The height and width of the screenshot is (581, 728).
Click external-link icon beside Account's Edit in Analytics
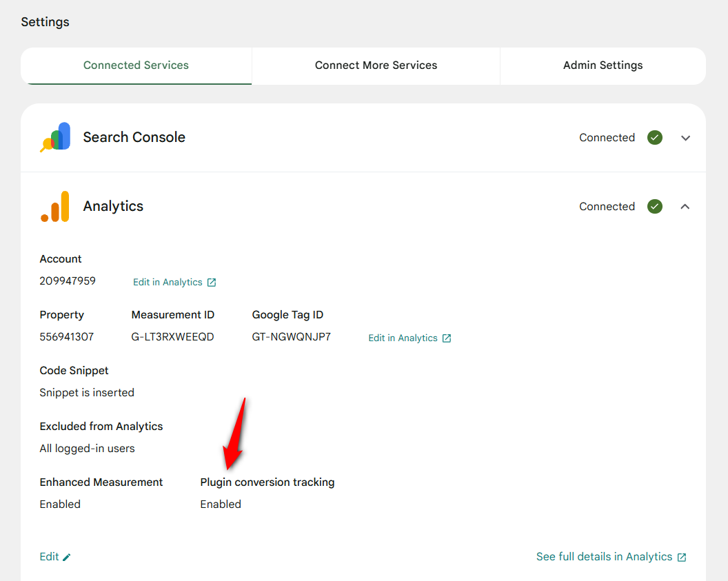[212, 283]
